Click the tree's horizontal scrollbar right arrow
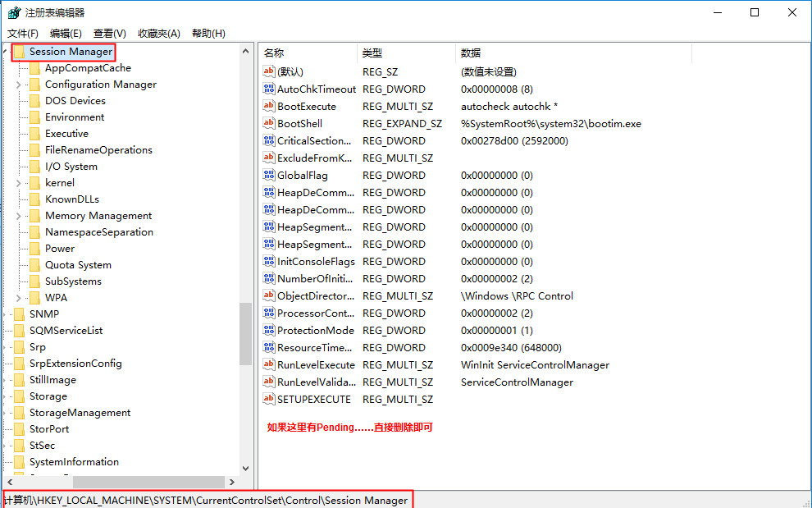Image resolution: width=812 pixels, height=508 pixels. [x=232, y=483]
